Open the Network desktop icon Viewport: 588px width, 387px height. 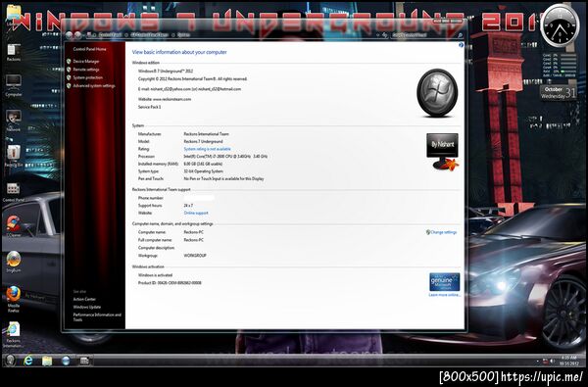14,121
